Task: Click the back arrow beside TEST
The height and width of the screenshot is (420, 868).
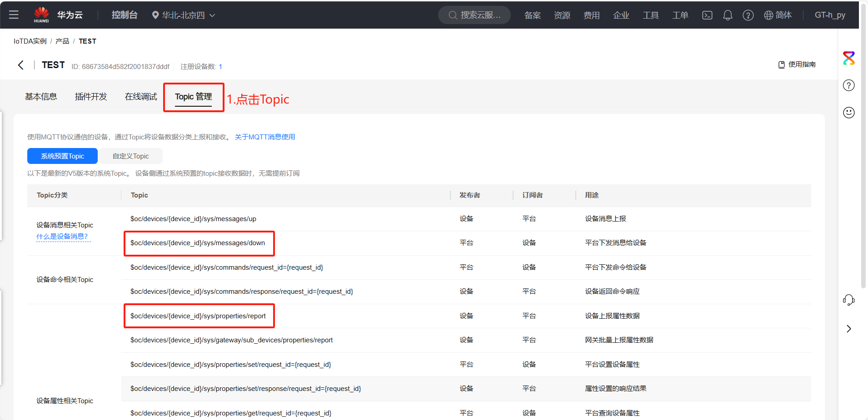Action: click(21, 65)
